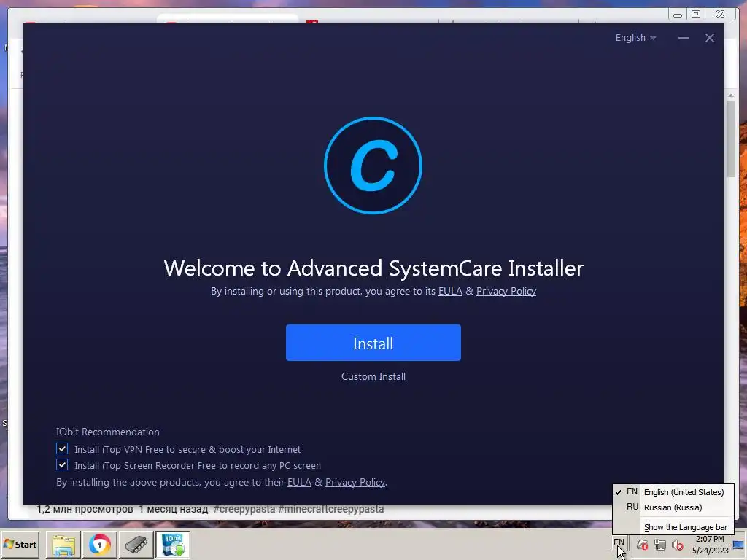Click the #creepypasta hashtag in the browser page
Image resolution: width=747 pixels, height=560 pixels.
[244, 509]
